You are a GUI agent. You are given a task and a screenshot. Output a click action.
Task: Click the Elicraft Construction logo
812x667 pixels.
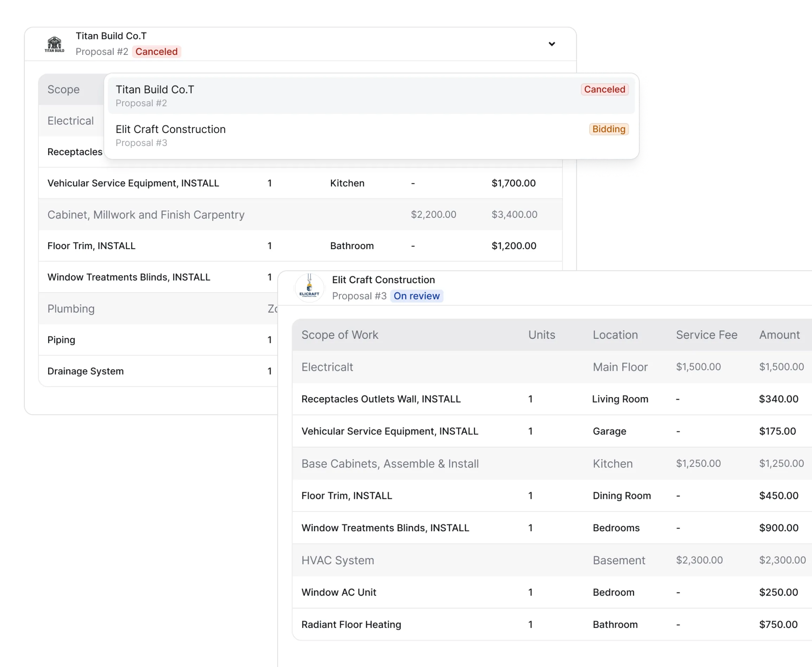tap(309, 288)
